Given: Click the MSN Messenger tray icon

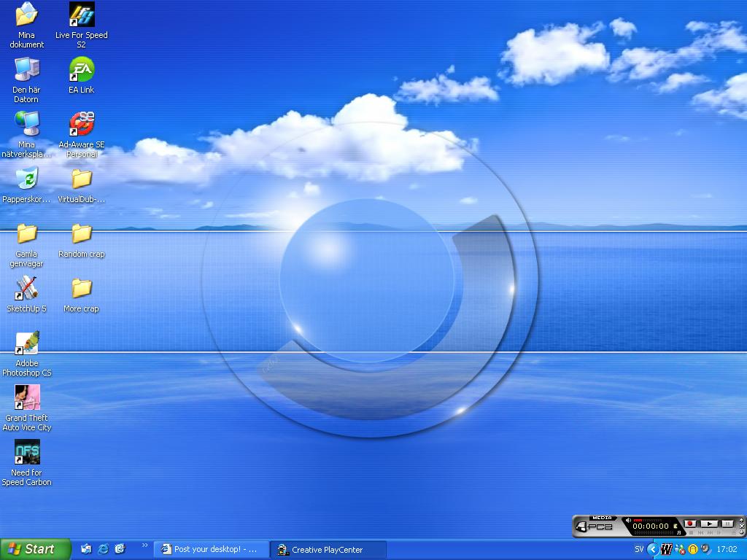Looking at the screenshot, I should [x=679, y=550].
